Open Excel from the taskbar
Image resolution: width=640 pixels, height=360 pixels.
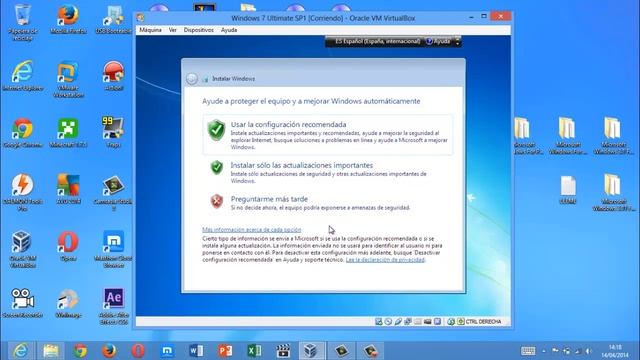tap(254, 351)
